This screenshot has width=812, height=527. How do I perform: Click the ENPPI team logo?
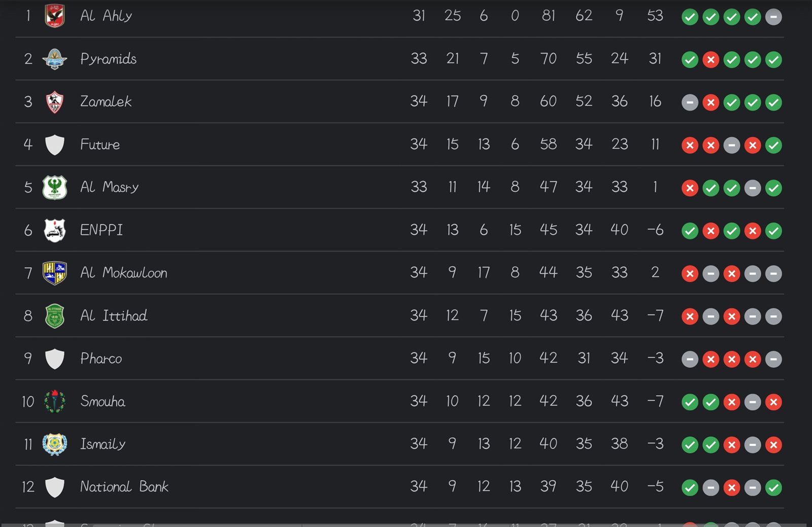click(54, 230)
